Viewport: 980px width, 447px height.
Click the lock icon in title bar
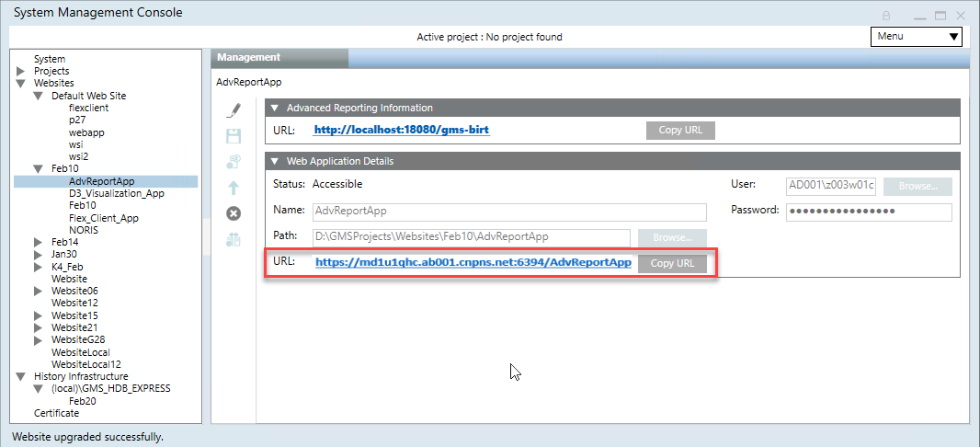(886, 15)
